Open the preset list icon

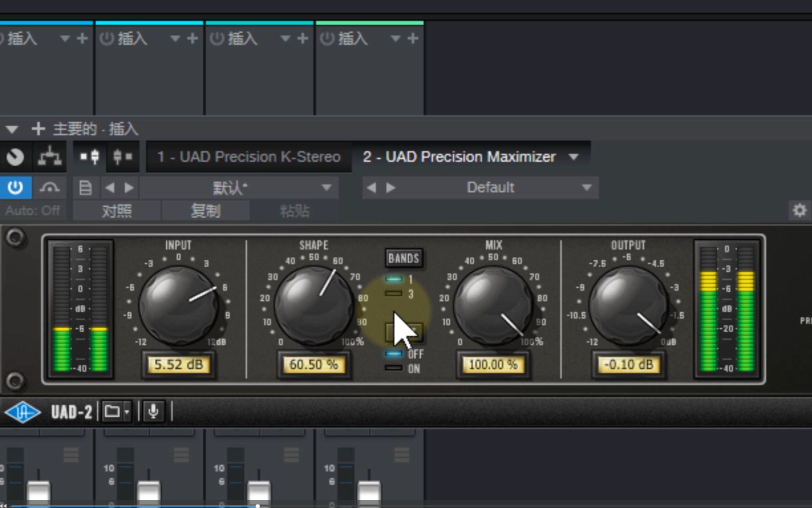[85, 188]
